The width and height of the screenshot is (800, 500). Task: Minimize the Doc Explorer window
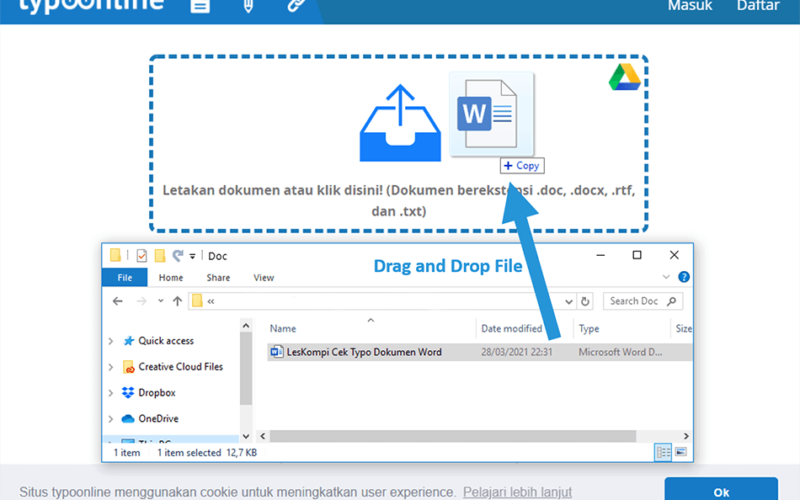pyautogui.click(x=601, y=255)
